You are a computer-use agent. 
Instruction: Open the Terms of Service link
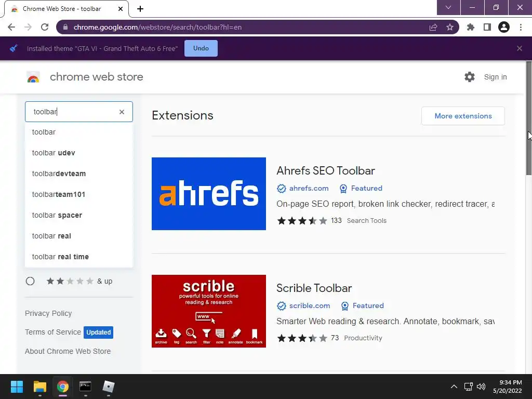53,332
